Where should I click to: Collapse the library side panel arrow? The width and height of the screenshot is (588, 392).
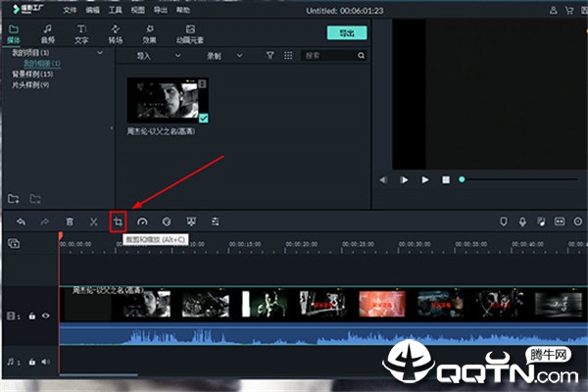(x=112, y=128)
